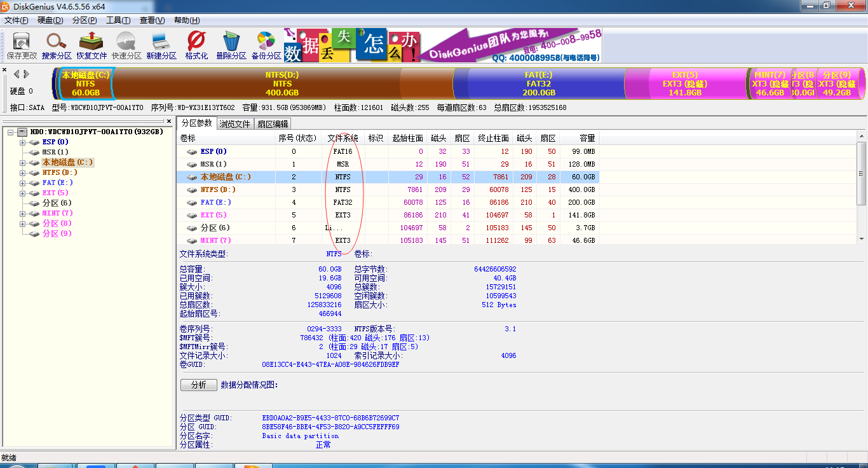Sort by the 容量 column header
The height and width of the screenshot is (468, 868).
point(580,138)
